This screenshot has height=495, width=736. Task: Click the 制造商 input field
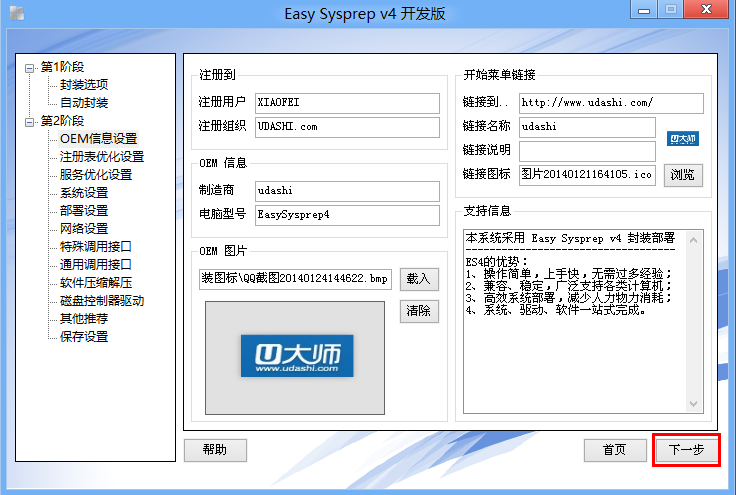346,190
